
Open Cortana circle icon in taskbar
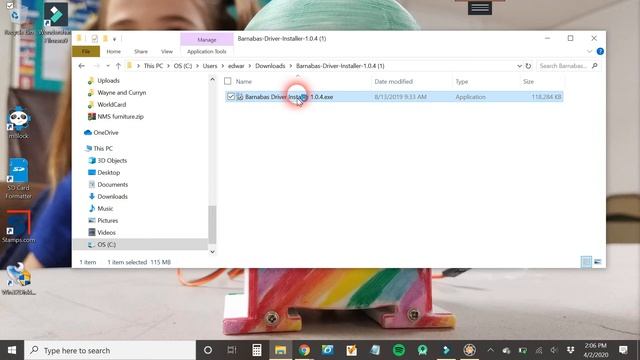[208, 350]
